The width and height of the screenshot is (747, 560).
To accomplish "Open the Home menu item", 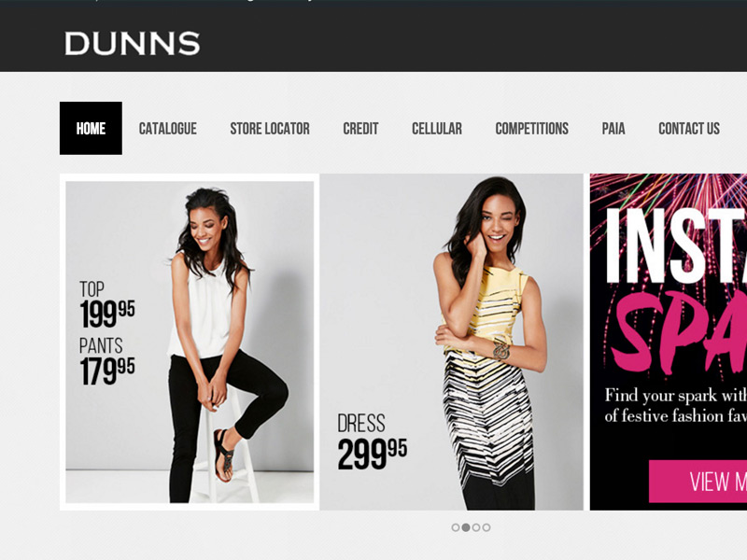I will tap(91, 128).
